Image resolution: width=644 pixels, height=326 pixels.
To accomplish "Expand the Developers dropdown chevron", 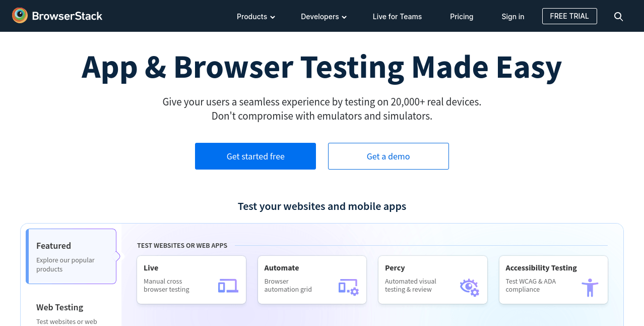I will [x=344, y=17].
